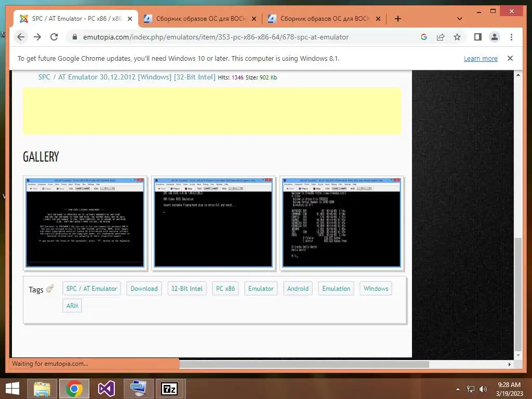Screen dimensions: 532x399
Task: Close the second tab, Сборник образов ОС
Action: [254, 19]
